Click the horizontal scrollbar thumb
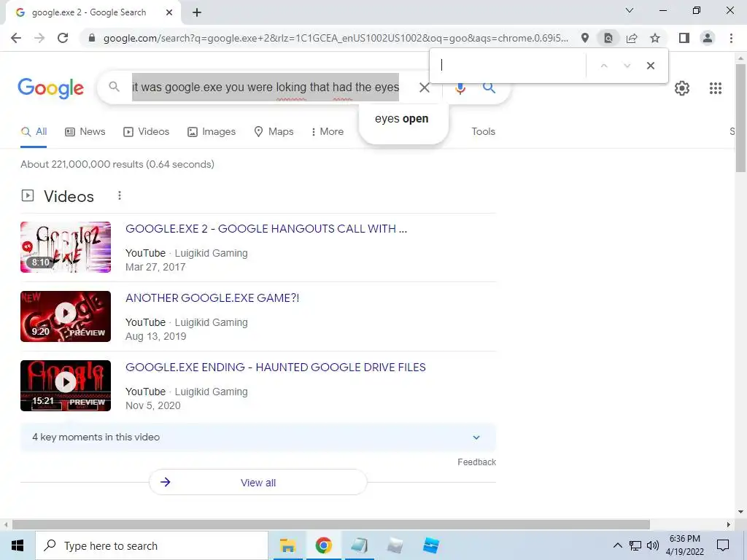 pos(331,524)
